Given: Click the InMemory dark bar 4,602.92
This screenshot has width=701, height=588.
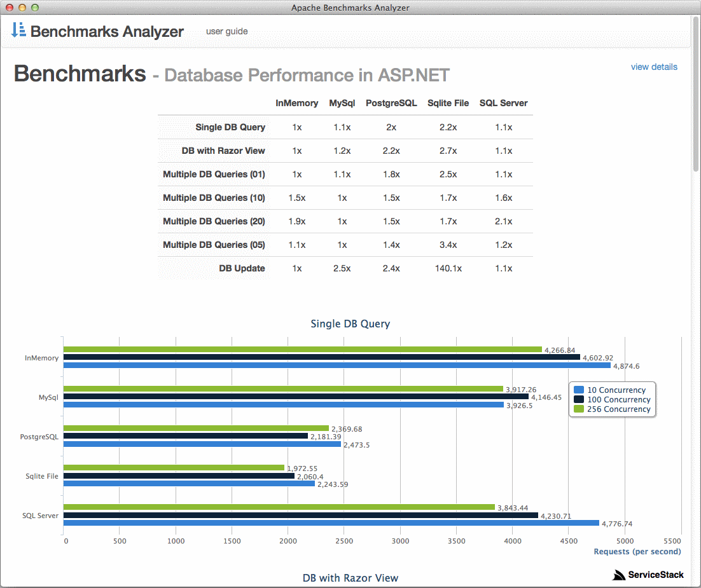Looking at the screenshot, I should click(321, 357).
